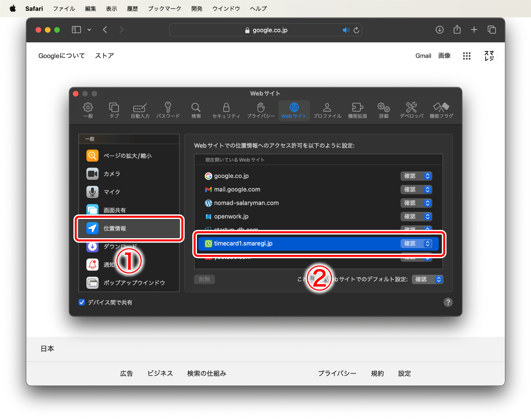Uncheck デバイス間で共有
The width and height of the screenshot is (531, 420).
[81, 302]
